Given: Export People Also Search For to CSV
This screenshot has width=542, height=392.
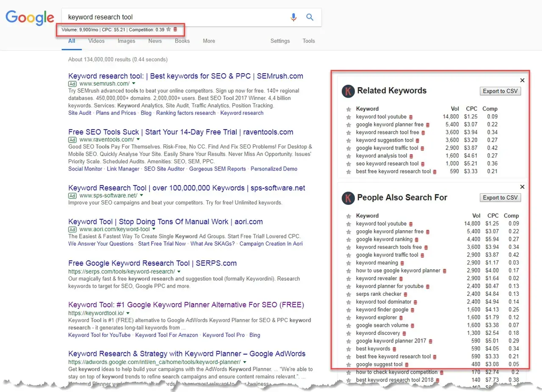Looking at the screenshot, I should [x=500, y=198].
